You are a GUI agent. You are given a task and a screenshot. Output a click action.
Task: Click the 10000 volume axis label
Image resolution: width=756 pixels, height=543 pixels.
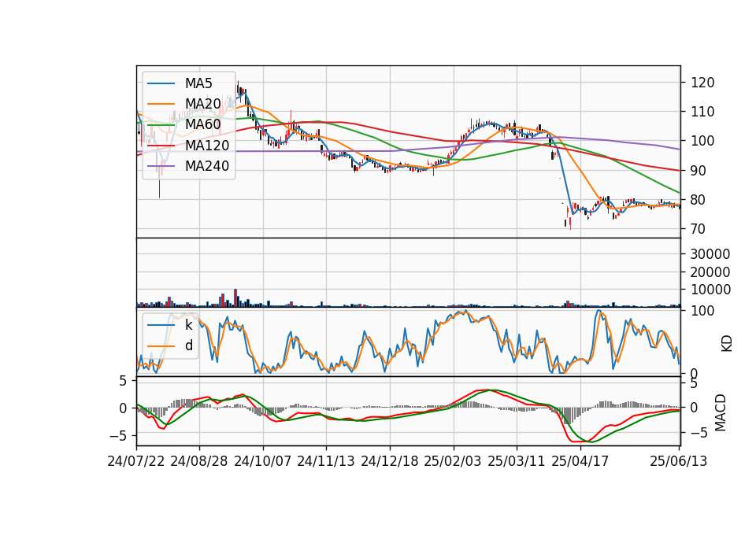[x=710, y=290]
